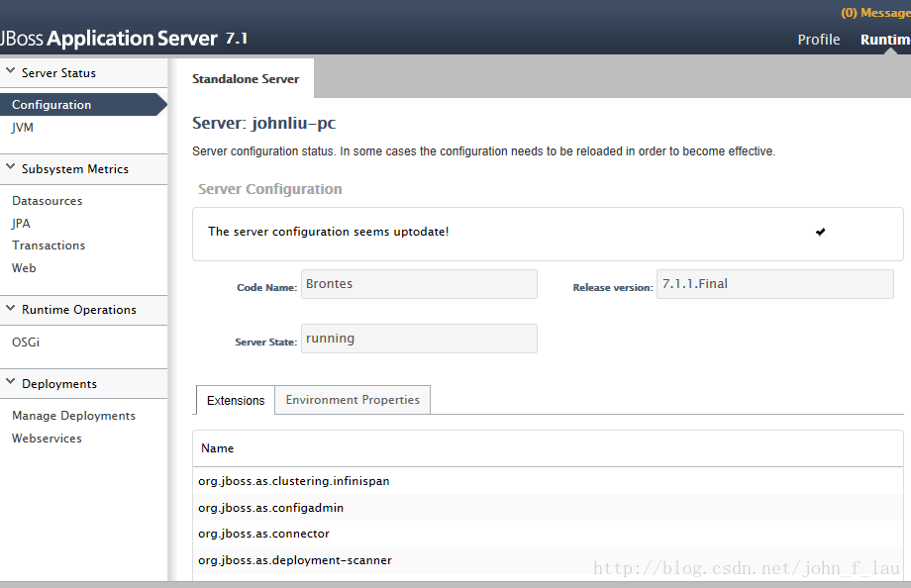The width and height of the screenshot is (911, 588).
Task: Collapse the Runtime Operations section chevron
Action: tap(10, 308)
